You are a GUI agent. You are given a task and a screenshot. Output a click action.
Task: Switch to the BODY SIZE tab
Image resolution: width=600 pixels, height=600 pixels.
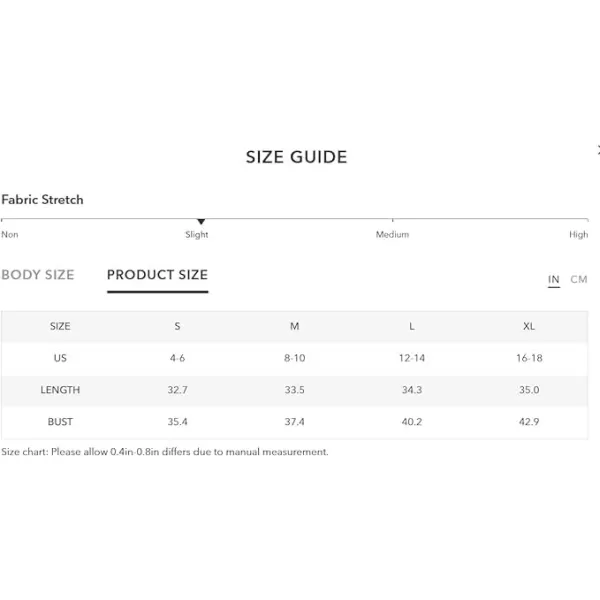38,275
